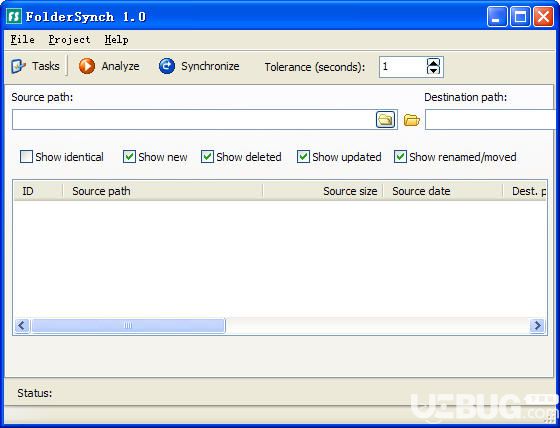Open the Project menu
560x428 pixels.
pos(69,39)
